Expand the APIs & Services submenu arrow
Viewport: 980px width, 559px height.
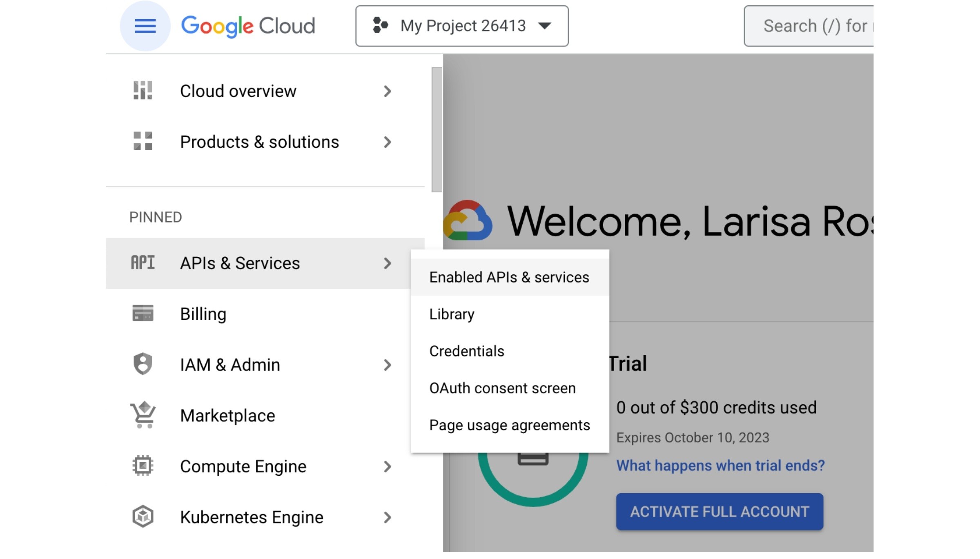click(388, 263)
